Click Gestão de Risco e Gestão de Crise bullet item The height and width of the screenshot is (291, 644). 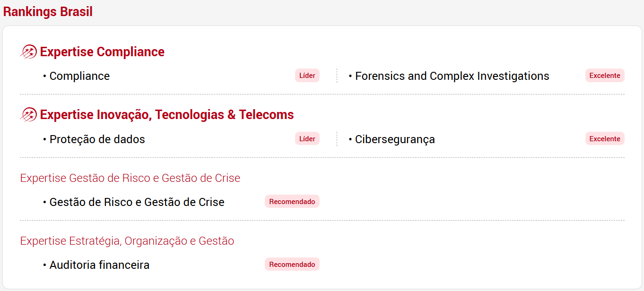tap(137, 202)
